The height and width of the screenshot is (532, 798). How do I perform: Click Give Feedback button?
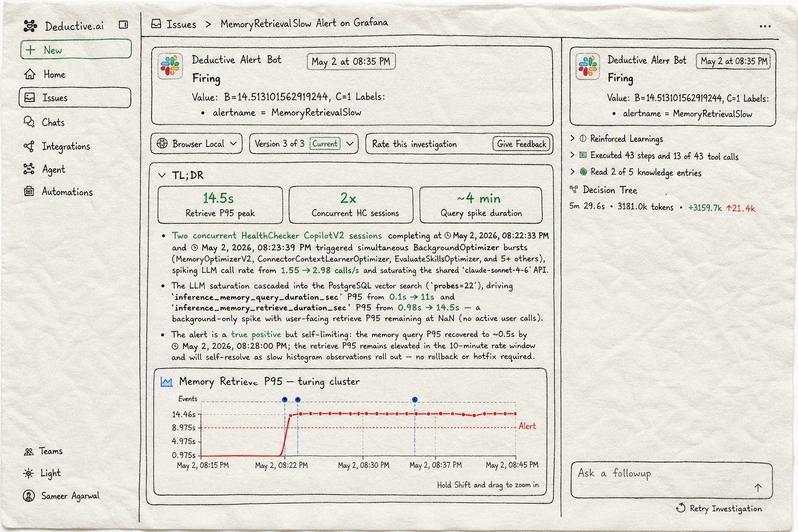point(522,144)
